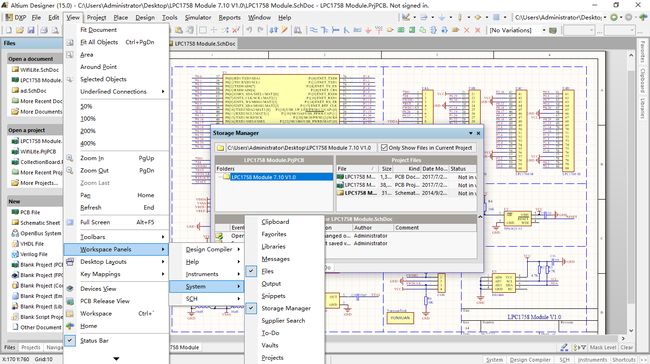This screenshot has width=650, height=364.
Task: Toggle the Status Bar checkmark in View menu
Action: (x=70, y=340)
